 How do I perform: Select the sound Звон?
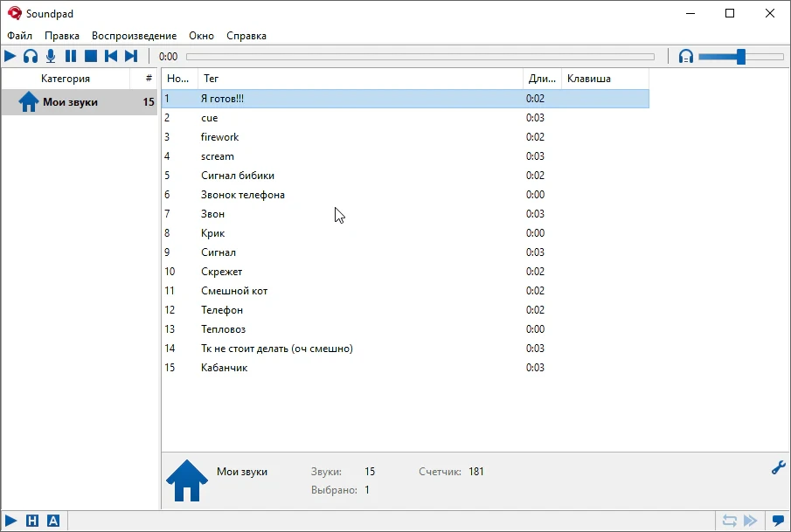(405, 214)
